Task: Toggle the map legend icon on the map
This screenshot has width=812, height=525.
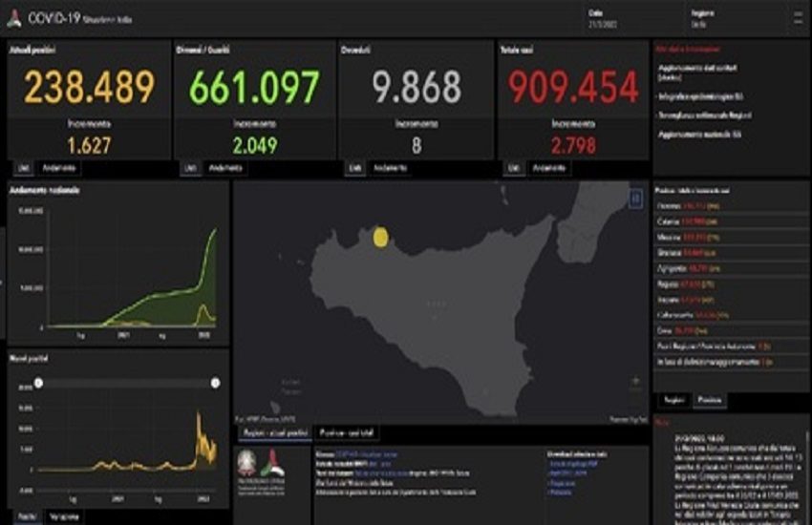Action: (635, 199)
